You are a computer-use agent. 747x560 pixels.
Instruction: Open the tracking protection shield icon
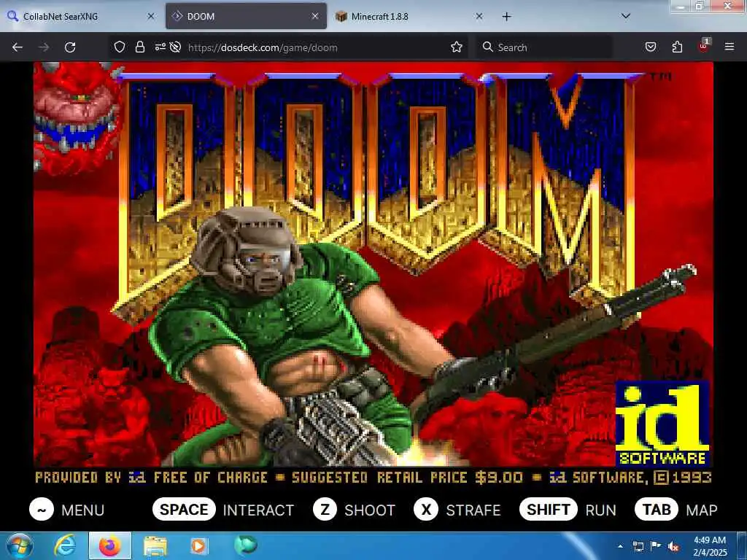[120, 47]
